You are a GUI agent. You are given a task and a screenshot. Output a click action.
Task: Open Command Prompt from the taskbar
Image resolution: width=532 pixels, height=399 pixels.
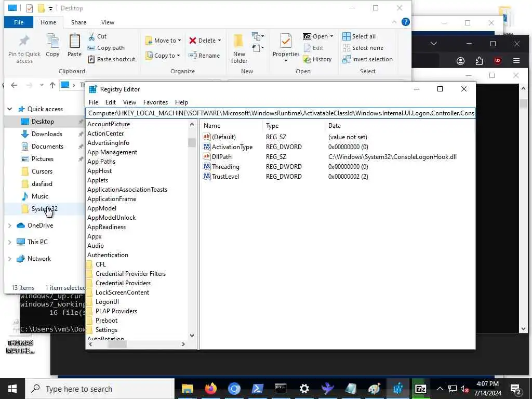pyautogui.click(x=281, y=389)
